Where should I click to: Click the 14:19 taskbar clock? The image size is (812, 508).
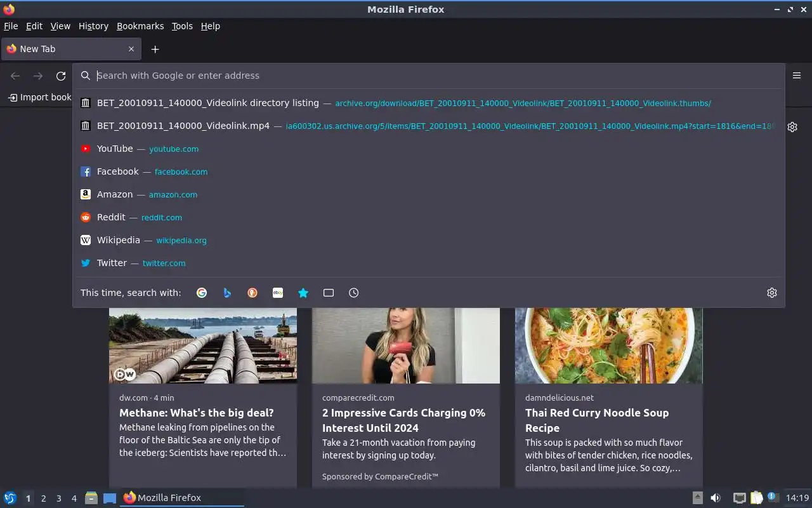click(797, 498)
